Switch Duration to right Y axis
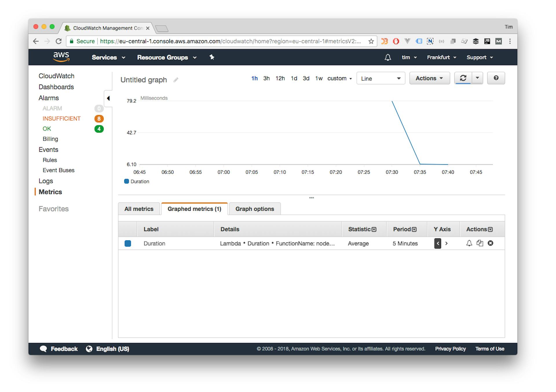 [x=447, y=243]
